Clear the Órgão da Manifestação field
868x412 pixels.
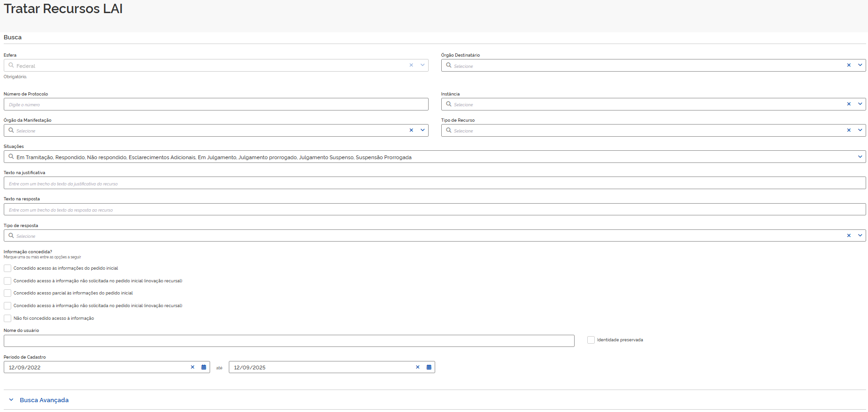[411, 131]
